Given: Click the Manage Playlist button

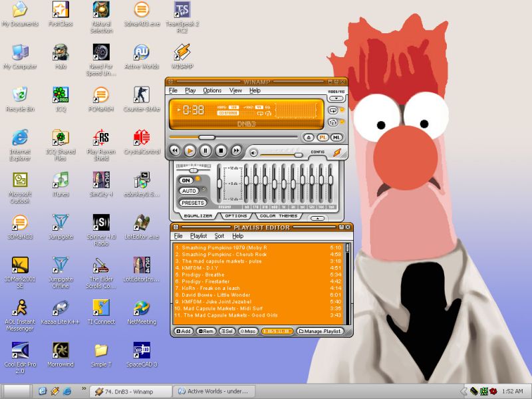Looking at the screenshot, I should [x=319, y=331].
